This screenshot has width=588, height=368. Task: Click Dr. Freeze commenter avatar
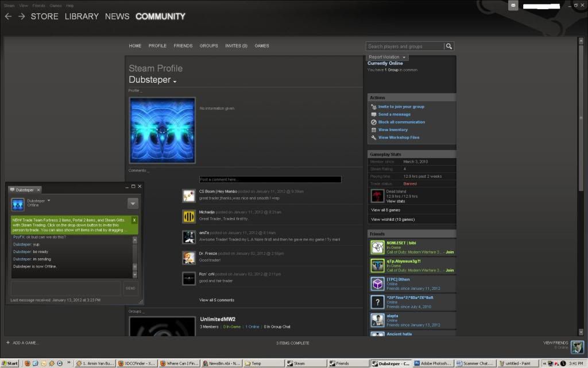pyautogui.click(x=188, y=258)
